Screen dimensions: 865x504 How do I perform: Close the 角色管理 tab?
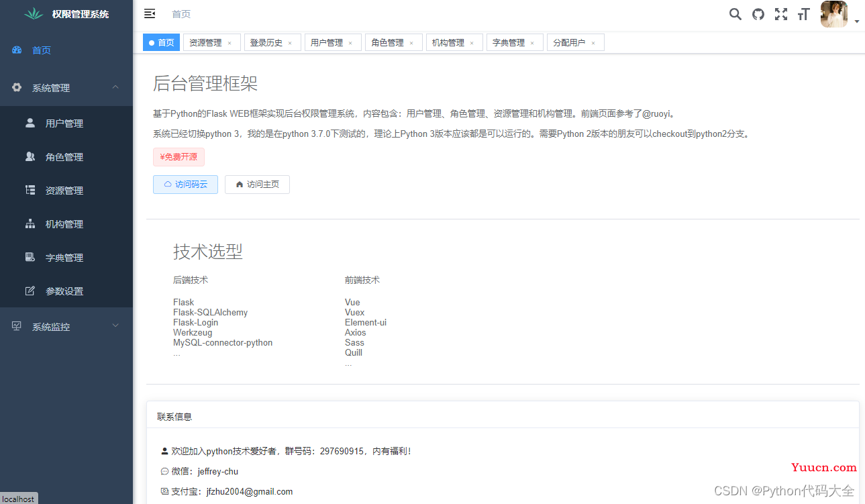click(411, 43)
